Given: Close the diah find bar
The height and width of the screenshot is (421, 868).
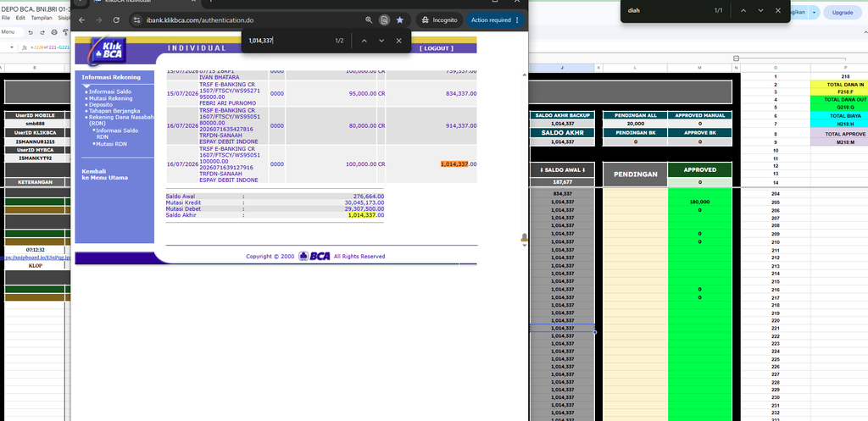Looking at the screenshot, I should coord(778,10).
